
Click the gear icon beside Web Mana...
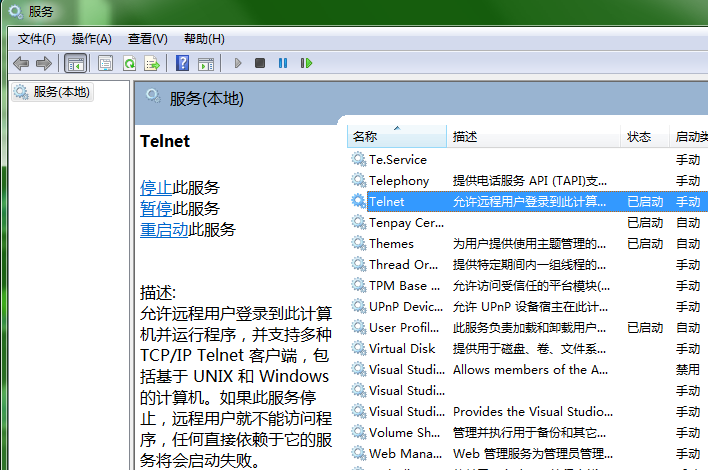point(359,453)
